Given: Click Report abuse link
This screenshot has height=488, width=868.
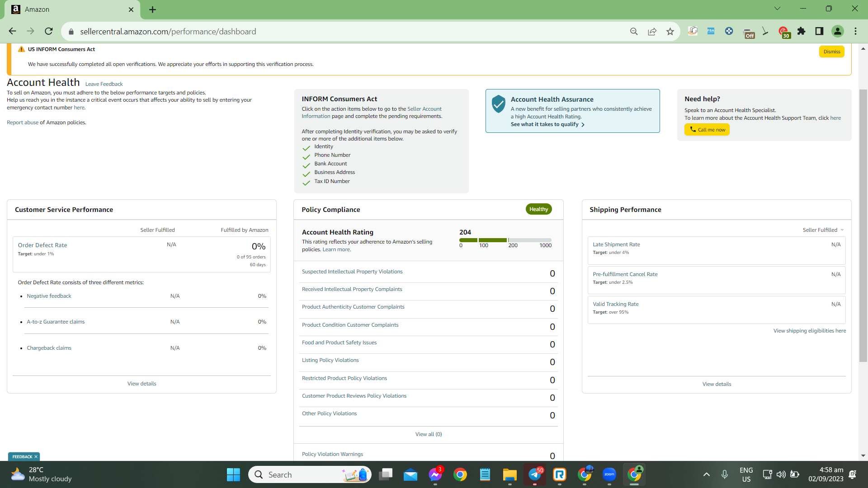Looking at the screenshot, I should pos(23,122).
